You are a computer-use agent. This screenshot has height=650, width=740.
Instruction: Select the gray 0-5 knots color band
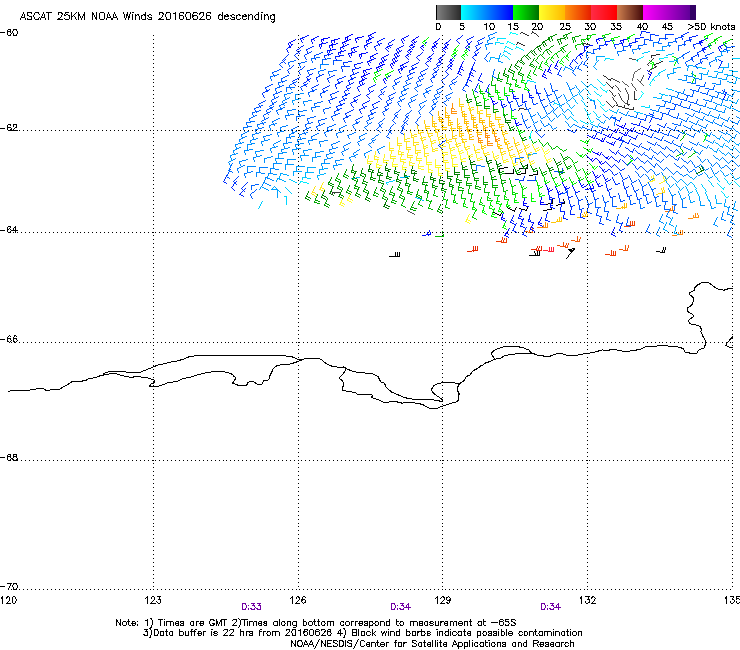click(x=448, y=12)
